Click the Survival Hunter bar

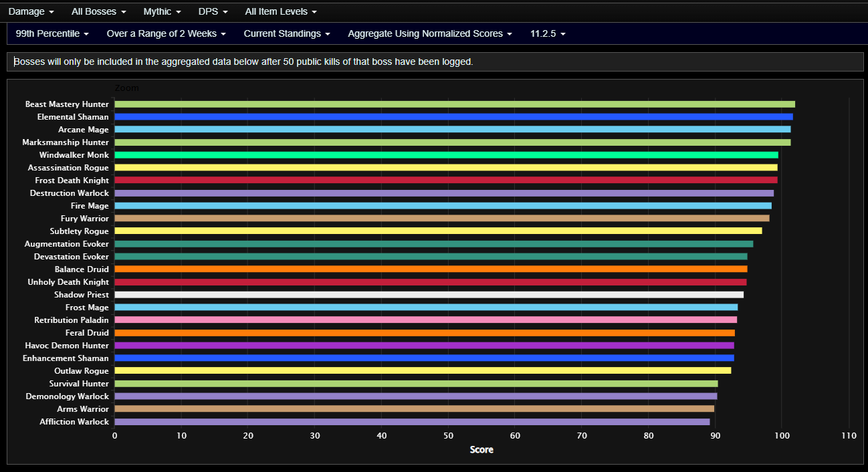tap(417, 384)
